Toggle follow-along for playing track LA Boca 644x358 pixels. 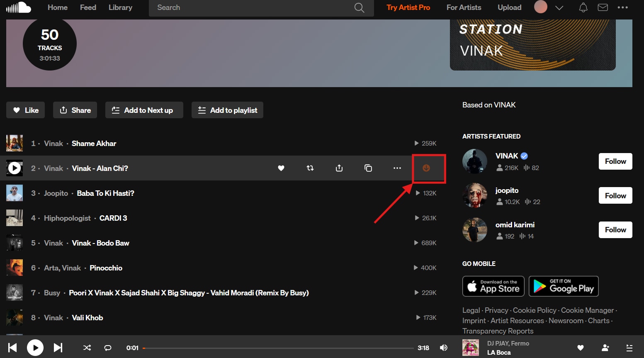click(605, 347)
